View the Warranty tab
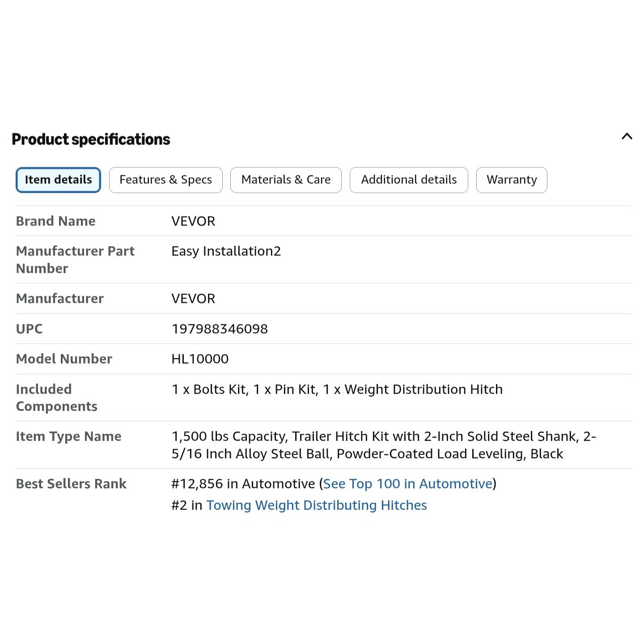644x644 pixels. 512,180
